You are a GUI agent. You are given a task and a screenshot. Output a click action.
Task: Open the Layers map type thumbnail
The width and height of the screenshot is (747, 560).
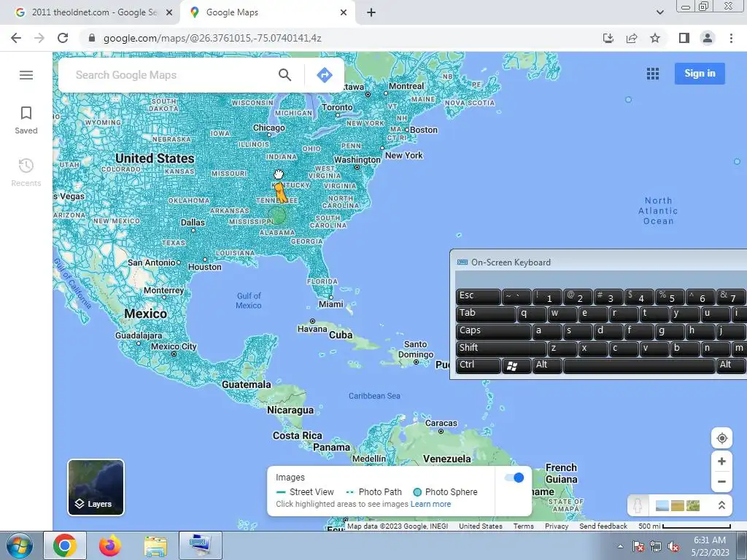click(x=96, y=487)
